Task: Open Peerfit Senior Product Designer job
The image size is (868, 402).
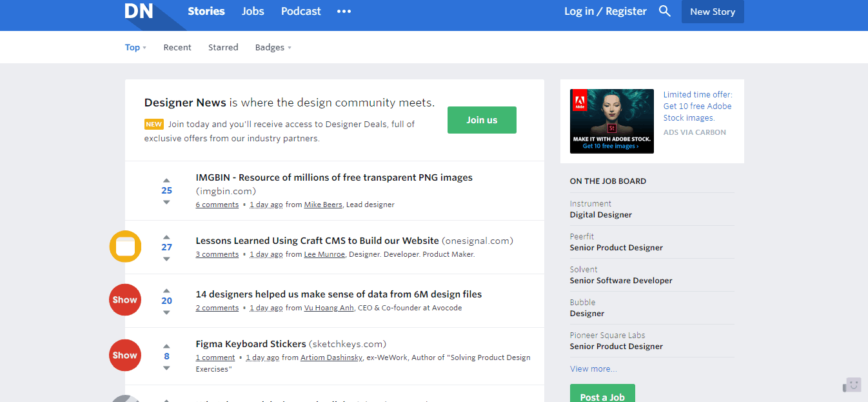Action: pyautogui.click(x=652, y=242)
